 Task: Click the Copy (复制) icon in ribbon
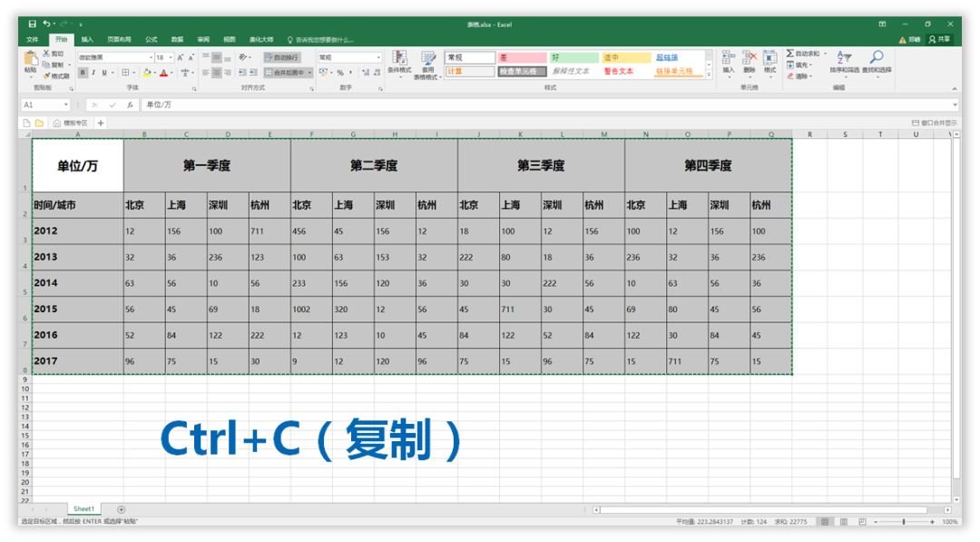pos(46,64)
